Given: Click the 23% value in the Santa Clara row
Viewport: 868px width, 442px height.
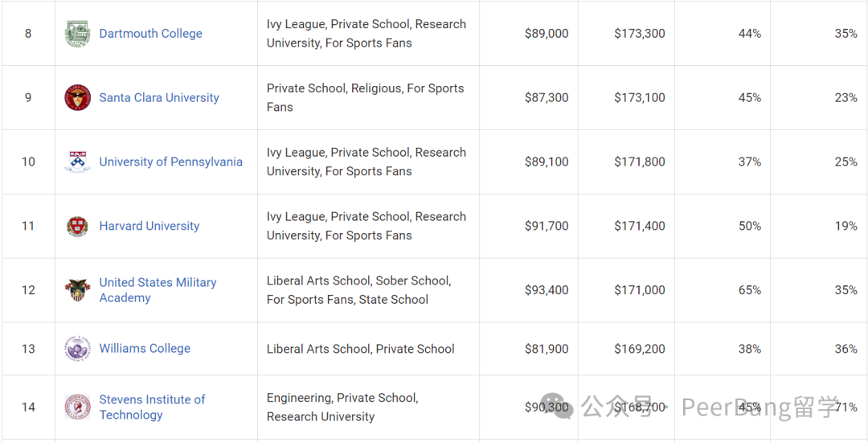Looking at the screenshot, I should (x=845, y=98).
